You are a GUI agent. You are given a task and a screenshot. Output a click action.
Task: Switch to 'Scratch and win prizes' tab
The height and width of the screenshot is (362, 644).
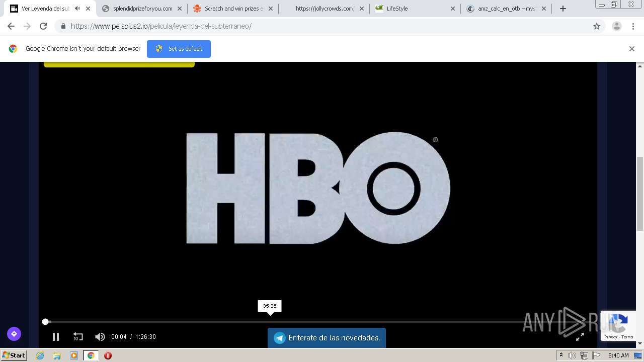point(233,9)
